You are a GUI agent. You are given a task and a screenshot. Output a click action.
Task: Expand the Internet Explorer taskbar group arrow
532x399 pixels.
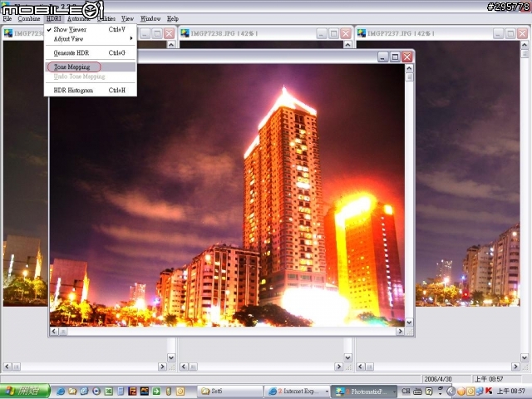pos(327,392)
